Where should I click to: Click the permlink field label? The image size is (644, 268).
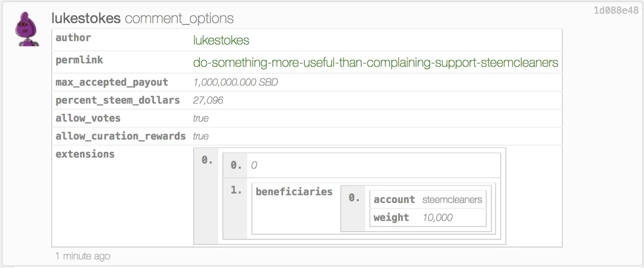point(79,60)
